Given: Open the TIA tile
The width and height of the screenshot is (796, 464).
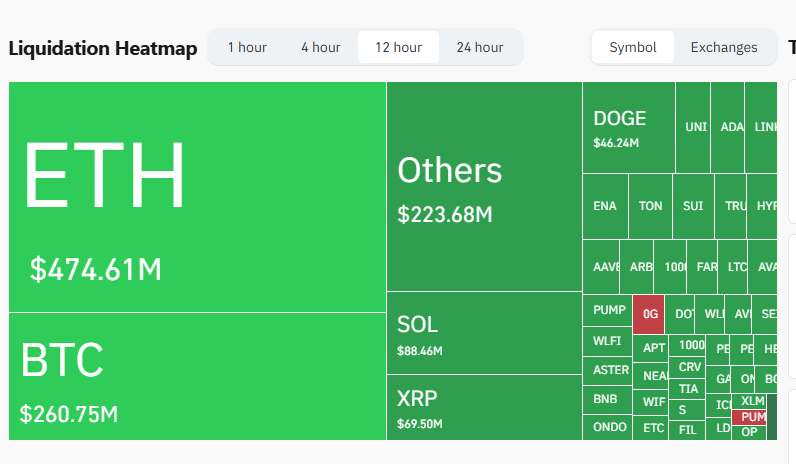Looking at the screenshot, I should point(687,389).
